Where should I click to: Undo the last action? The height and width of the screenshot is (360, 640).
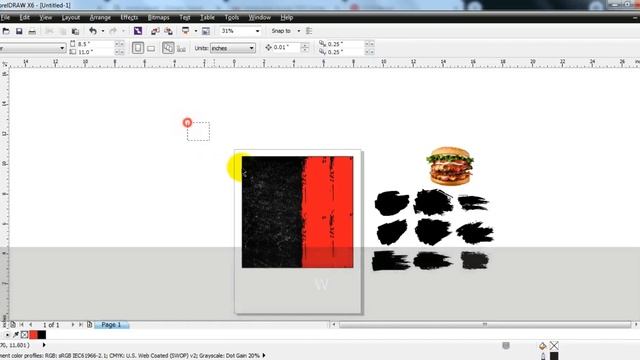pyautogui.click(x=93, y=31)
